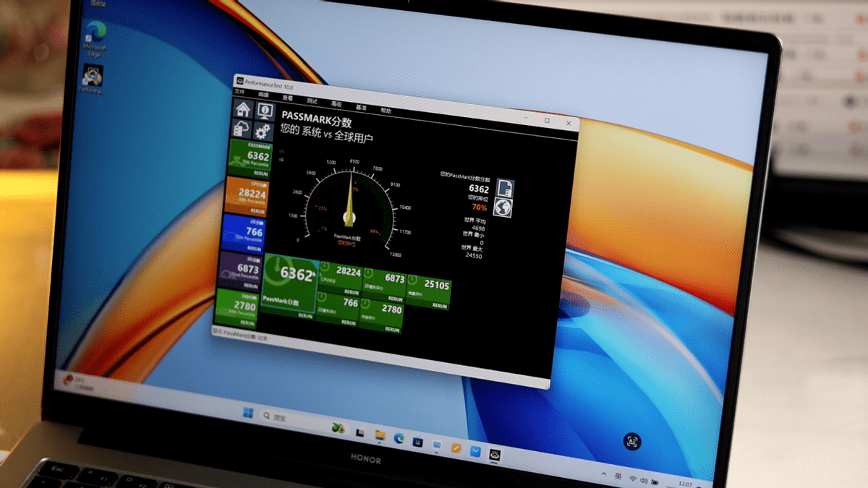868x488 pixels.
Task: Rerun from the PASSMARK sidebar tile
Action: (260, 174)
